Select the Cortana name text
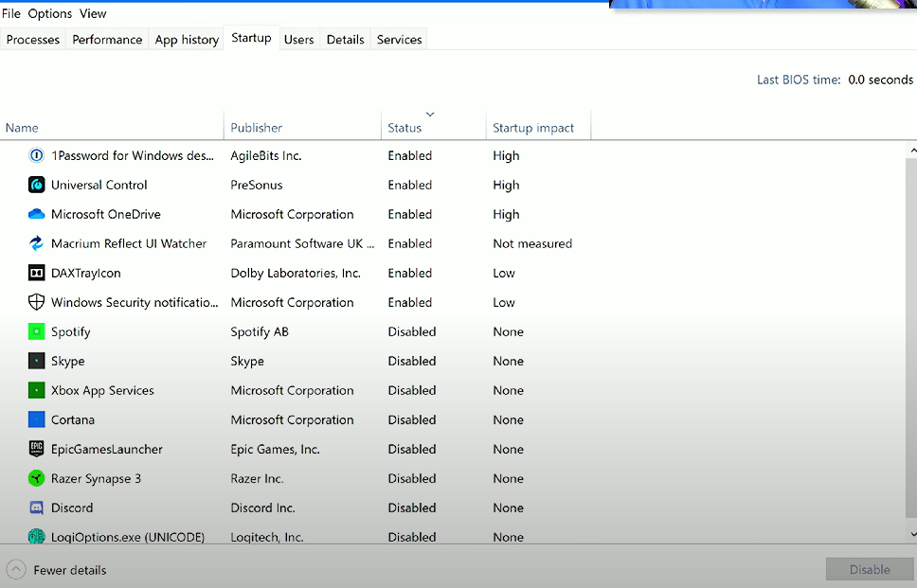This screenshot has height=588, width=917. pos(73,419)
